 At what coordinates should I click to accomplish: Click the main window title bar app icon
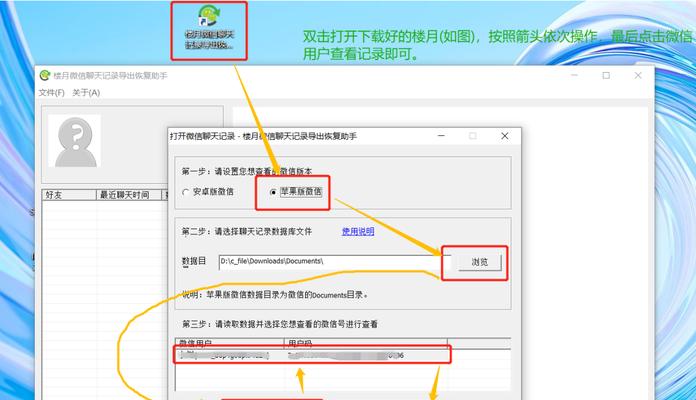[45, 75]
